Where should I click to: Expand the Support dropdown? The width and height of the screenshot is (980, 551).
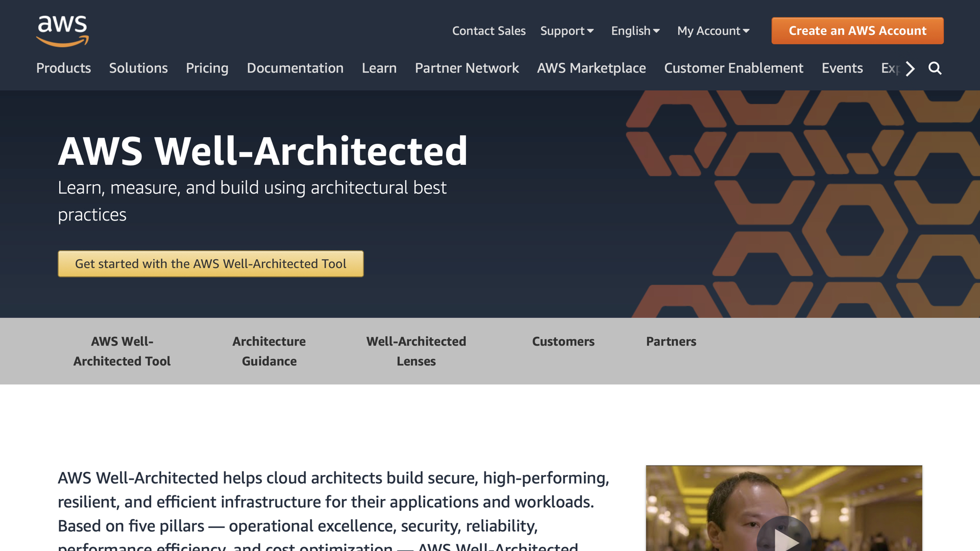click(x=567, y=31)
